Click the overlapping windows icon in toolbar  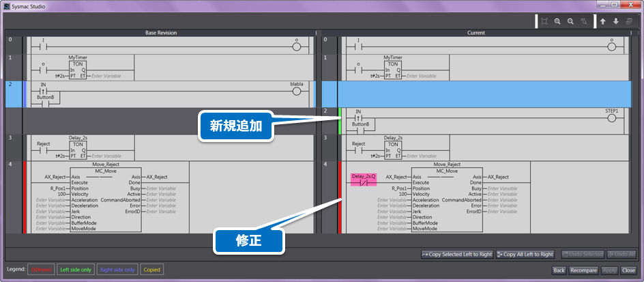pos(629,21)
